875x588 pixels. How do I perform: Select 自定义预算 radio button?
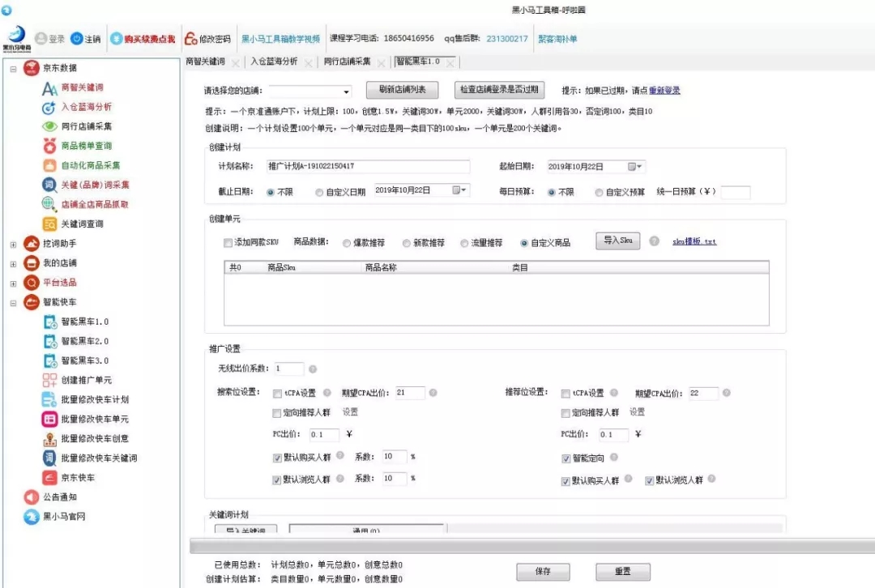pyautogui.click(x=599, y=193)
